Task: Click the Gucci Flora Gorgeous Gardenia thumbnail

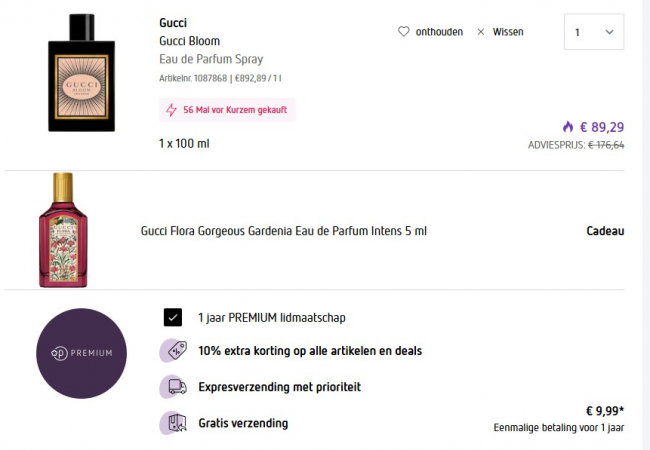Action: pos(63,230)
